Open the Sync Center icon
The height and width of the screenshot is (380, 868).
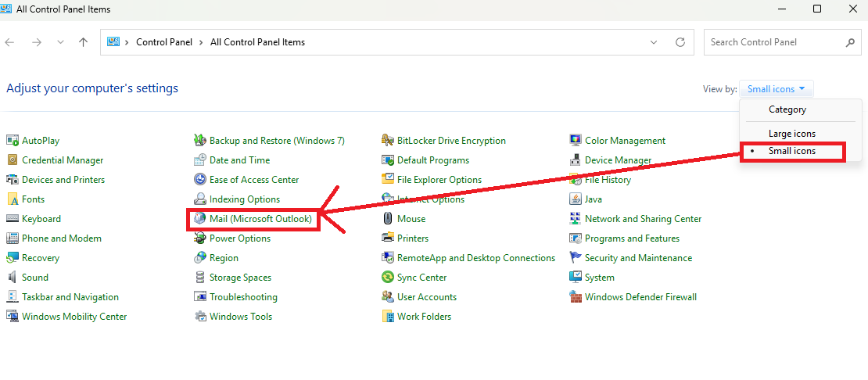(x=388, y=278)
